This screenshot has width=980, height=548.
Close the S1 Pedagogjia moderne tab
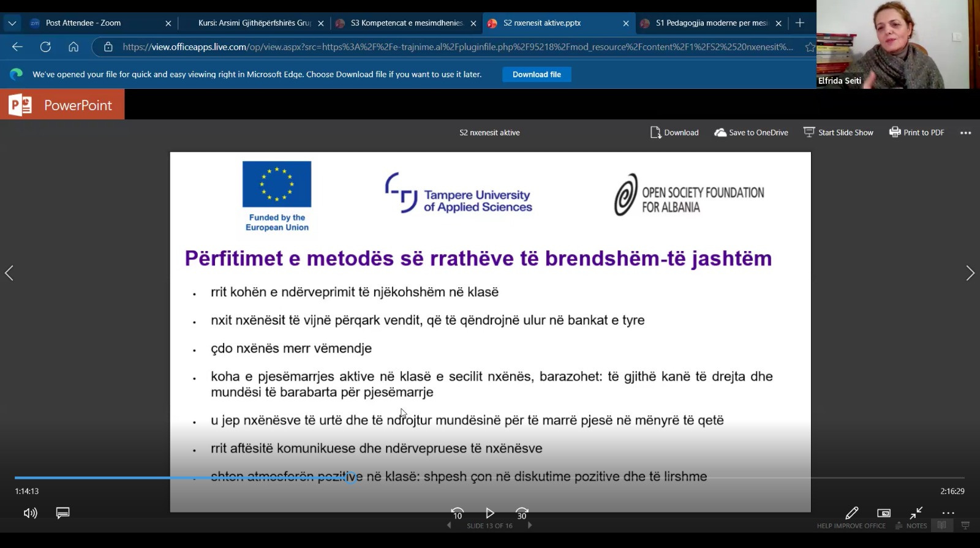(x=778, y=23)
